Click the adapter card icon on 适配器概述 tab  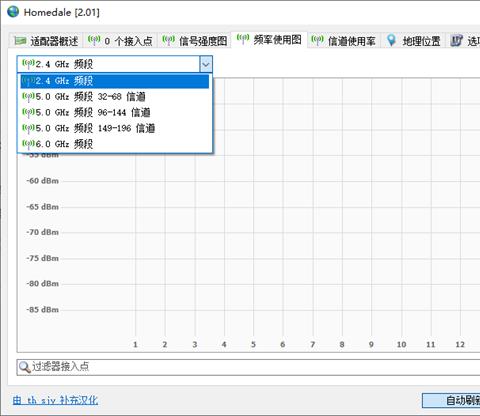coord(20,41)
